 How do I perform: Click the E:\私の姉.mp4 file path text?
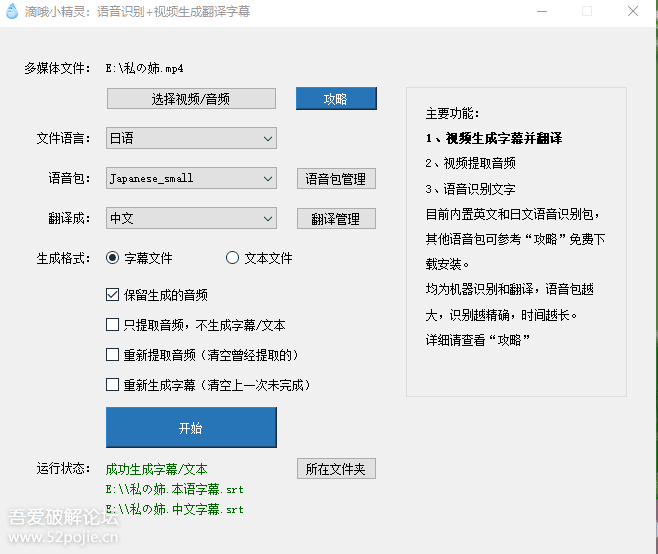point(144,68)
